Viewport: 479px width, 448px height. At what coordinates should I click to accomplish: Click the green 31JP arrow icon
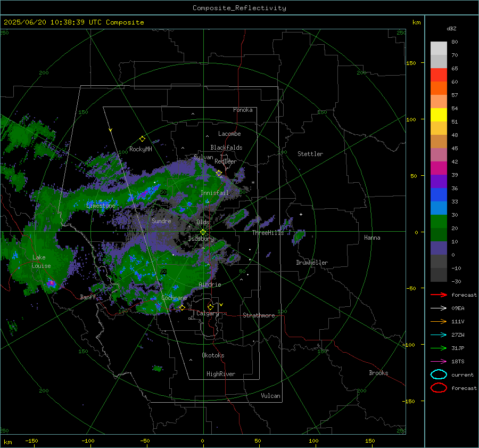439,348
